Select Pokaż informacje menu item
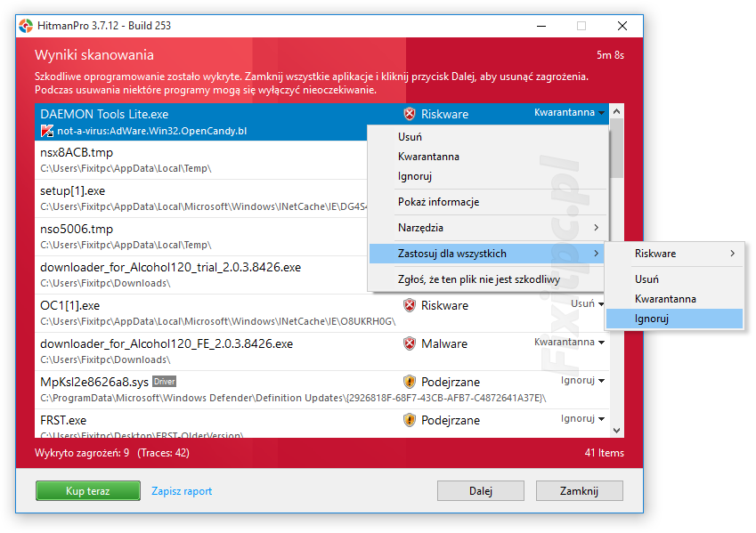The width and height of the screenshot is (756, 533). coord(486,202)
